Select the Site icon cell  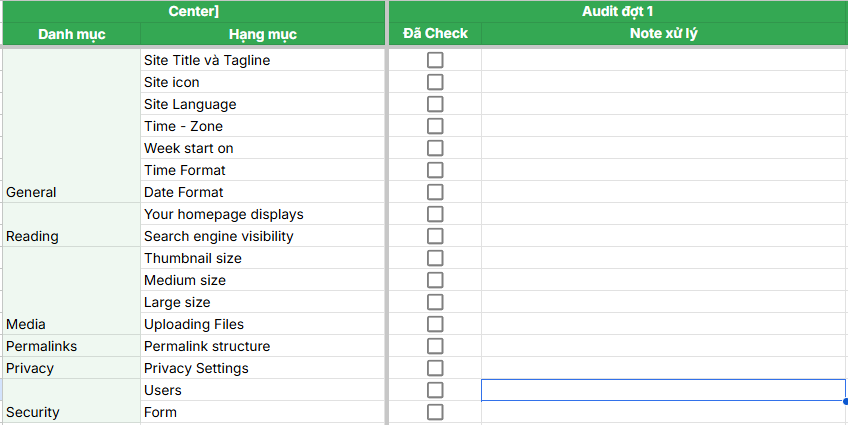pyautogui.click(x=262, y=82)
